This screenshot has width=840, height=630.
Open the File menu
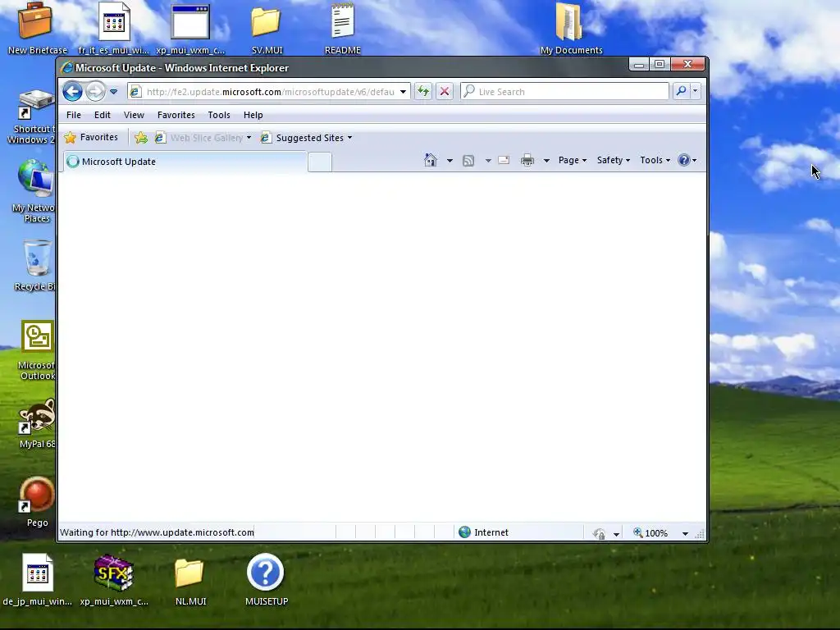click(73, 115)
